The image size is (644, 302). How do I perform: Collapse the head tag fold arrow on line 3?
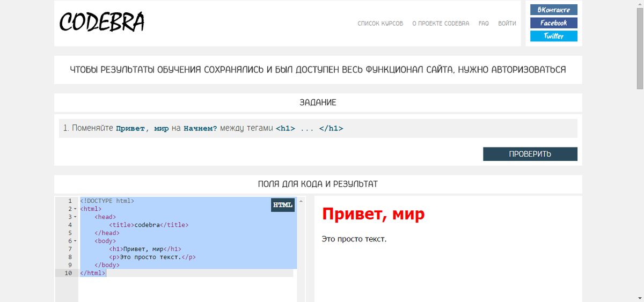coord(75,217)
